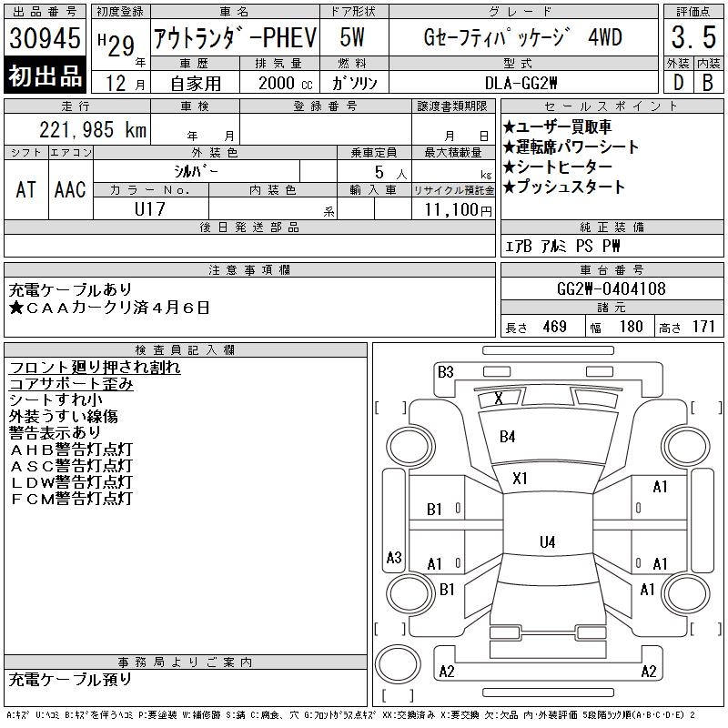
Task: Click the underlined フロント廻り押され割れ note
Action: click(95, 368)
